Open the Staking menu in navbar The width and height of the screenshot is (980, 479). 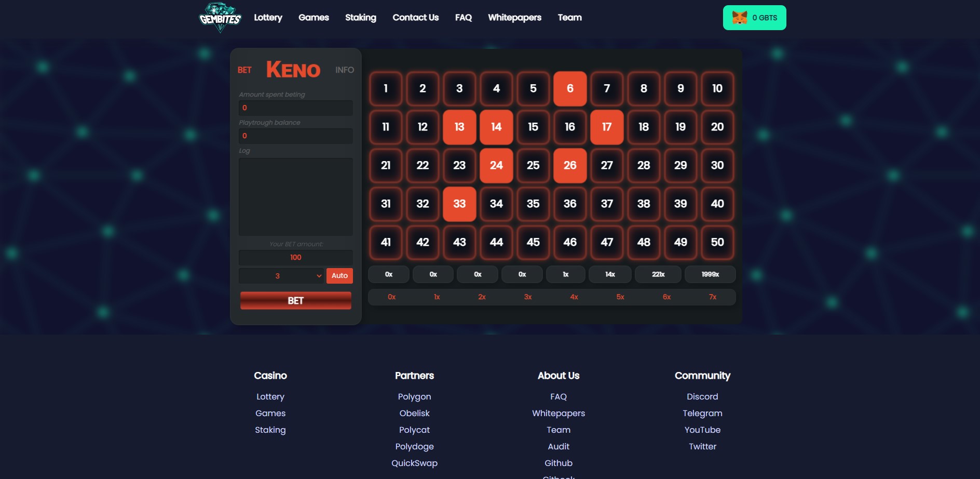[360, 18]
